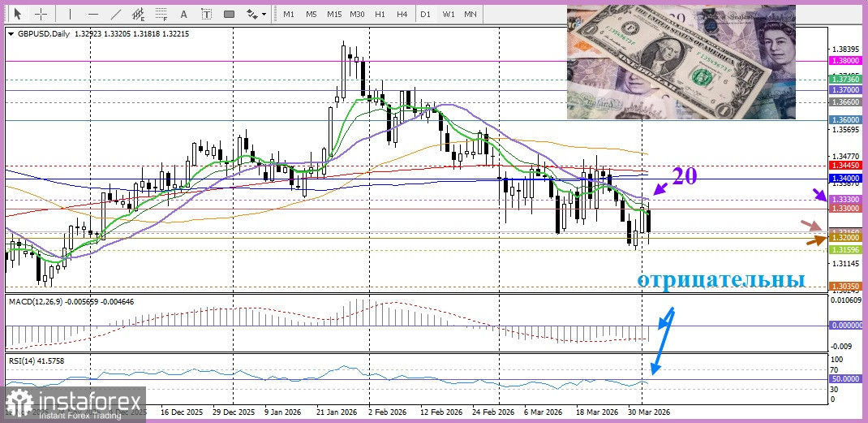The image size is (868, 423).
Task: Click the 1.33000 price level label
Action: coord(844,207)
